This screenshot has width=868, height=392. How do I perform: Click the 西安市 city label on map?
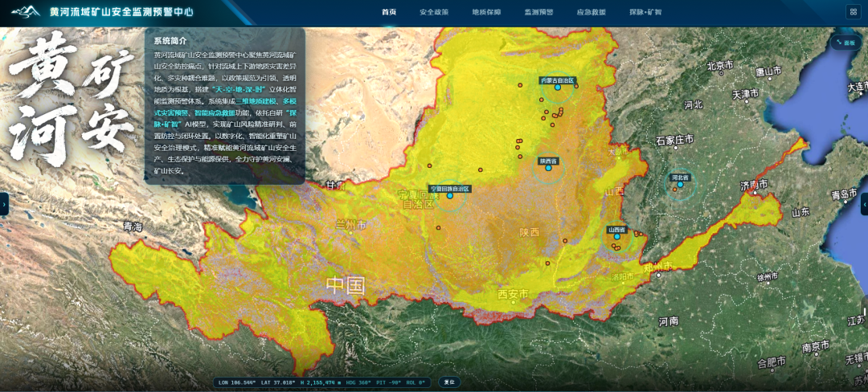(x=513, y=293)
